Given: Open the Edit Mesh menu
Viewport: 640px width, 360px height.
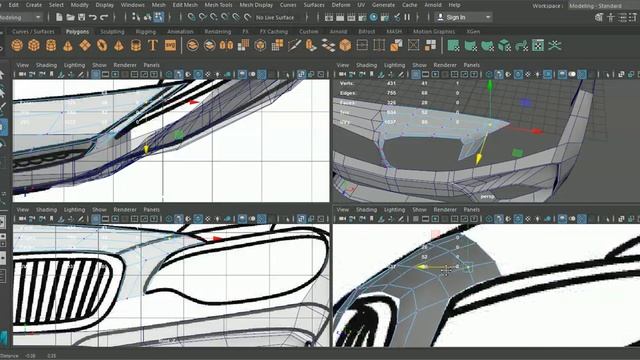Looking at the screenshot, I should click(x=185, y=5).
